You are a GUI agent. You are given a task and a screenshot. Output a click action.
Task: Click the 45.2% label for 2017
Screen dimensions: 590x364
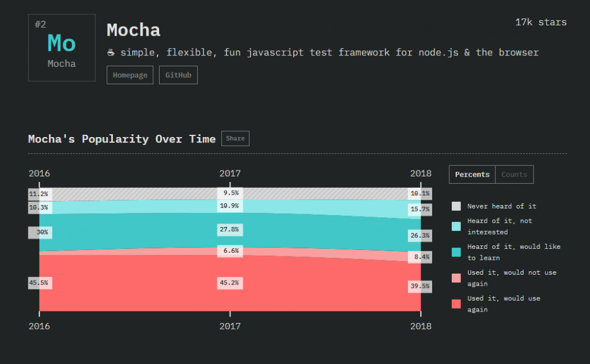click(x=230, y=283)
